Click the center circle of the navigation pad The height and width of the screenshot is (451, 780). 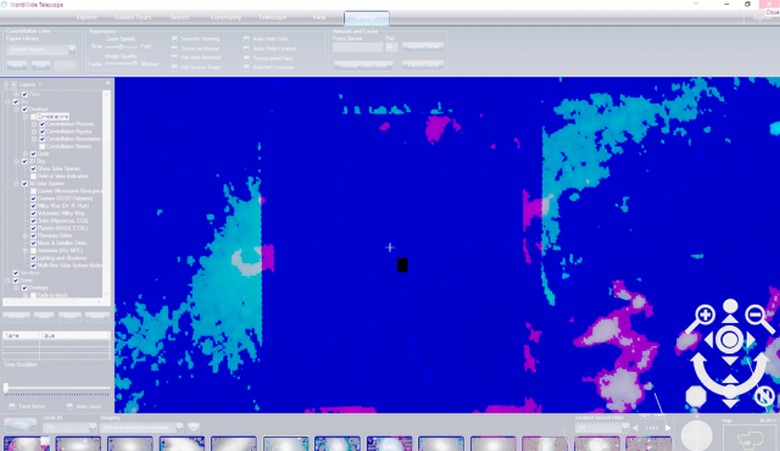click(x=730, y=340)
